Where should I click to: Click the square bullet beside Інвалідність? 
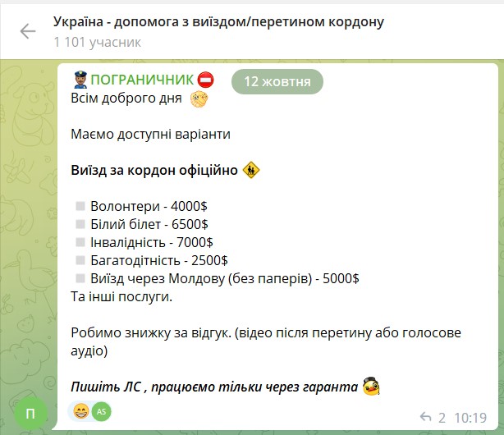point(80,242)
